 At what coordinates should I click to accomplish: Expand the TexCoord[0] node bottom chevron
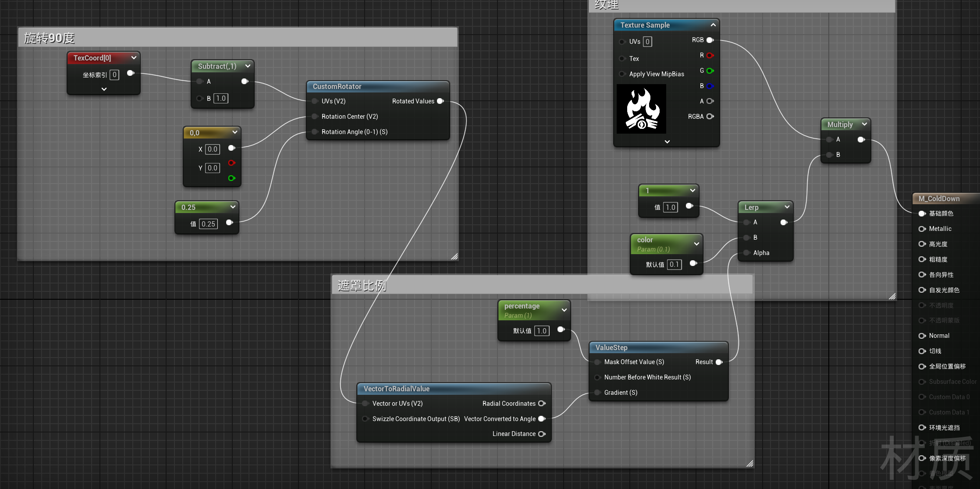[x=104, y=89]
